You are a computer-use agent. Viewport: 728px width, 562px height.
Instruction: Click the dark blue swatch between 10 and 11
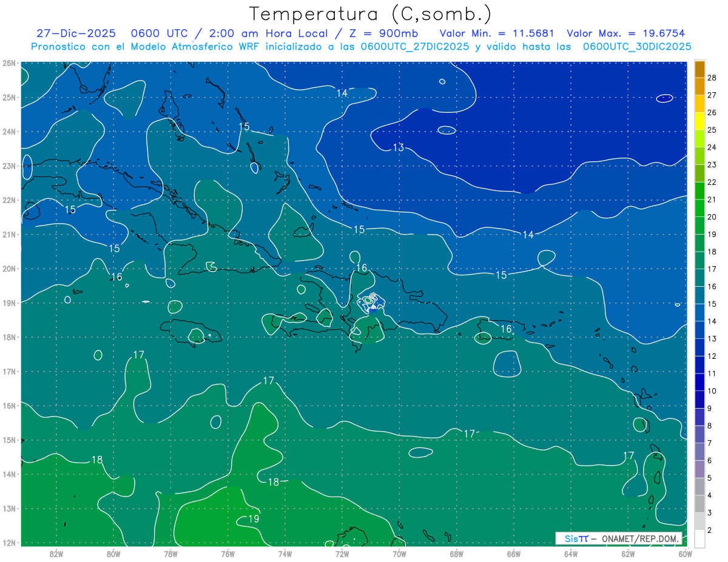pyautogui.click(x=699, y=382)
